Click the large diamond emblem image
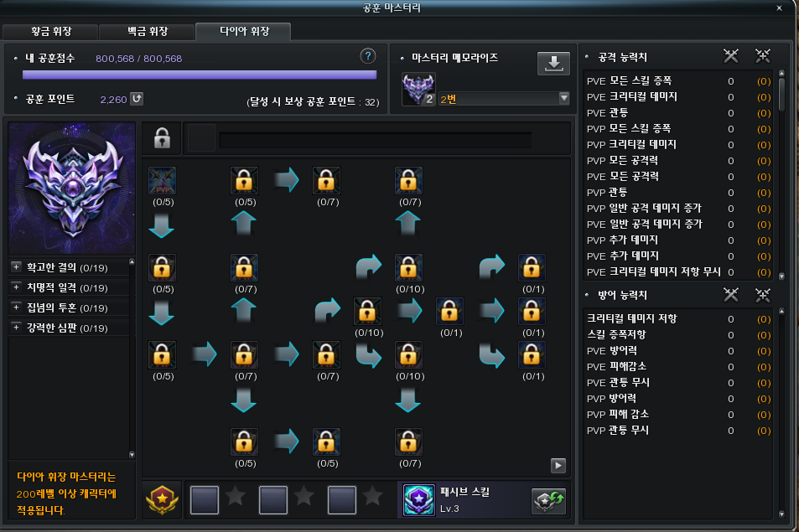 [x=72, y=188]
